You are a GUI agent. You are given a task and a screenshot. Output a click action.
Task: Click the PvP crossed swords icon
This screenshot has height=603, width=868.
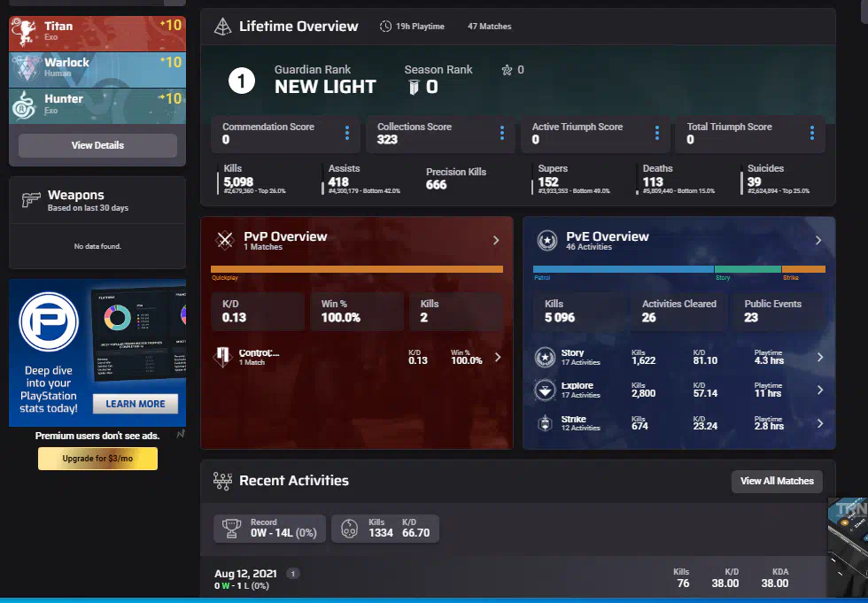[x=224, y=240]
